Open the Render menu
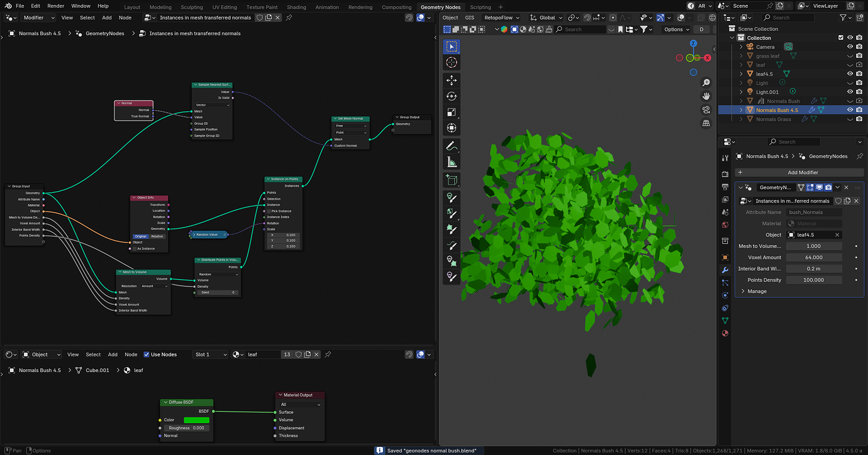 click(x=55, y=6)
